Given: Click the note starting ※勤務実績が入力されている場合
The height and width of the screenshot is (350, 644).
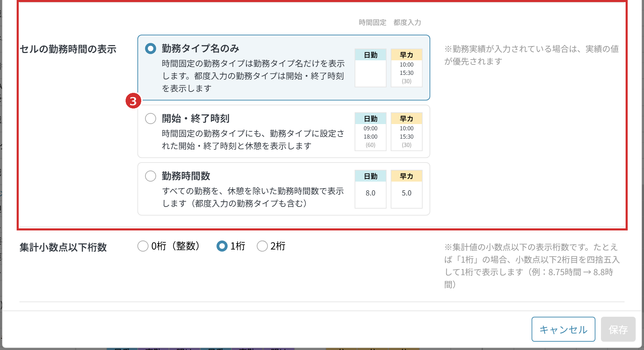Looking at the screenshot, I should 532,55.
